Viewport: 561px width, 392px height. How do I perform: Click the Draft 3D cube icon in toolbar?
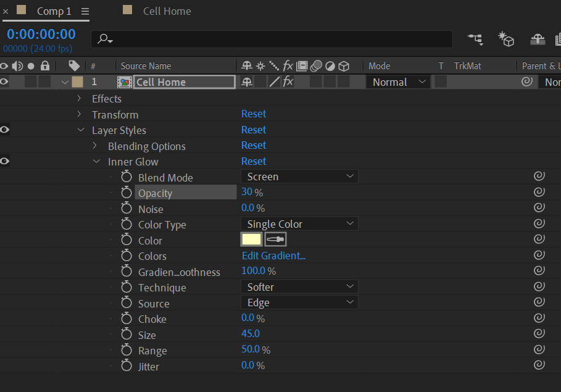pos(506,40)
